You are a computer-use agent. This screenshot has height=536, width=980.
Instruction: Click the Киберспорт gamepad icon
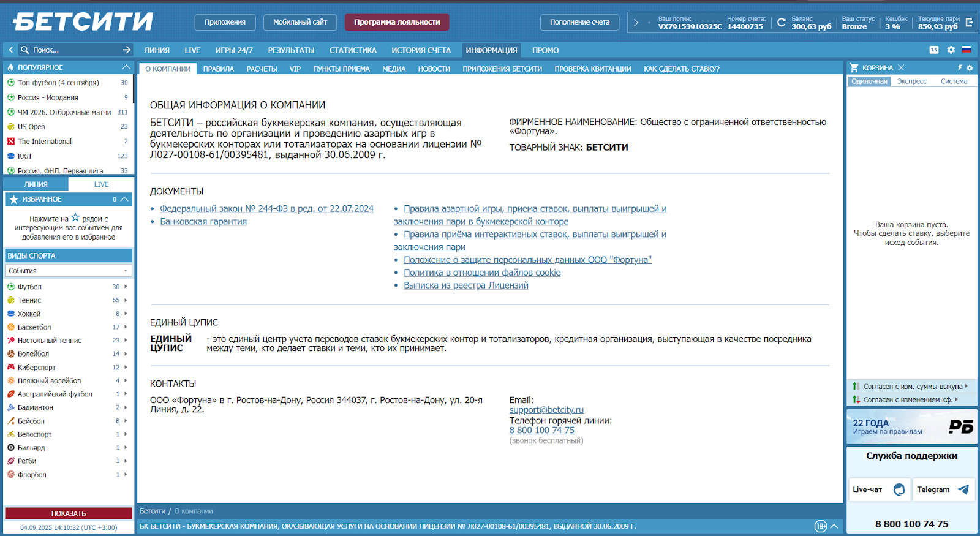(11, 368)
